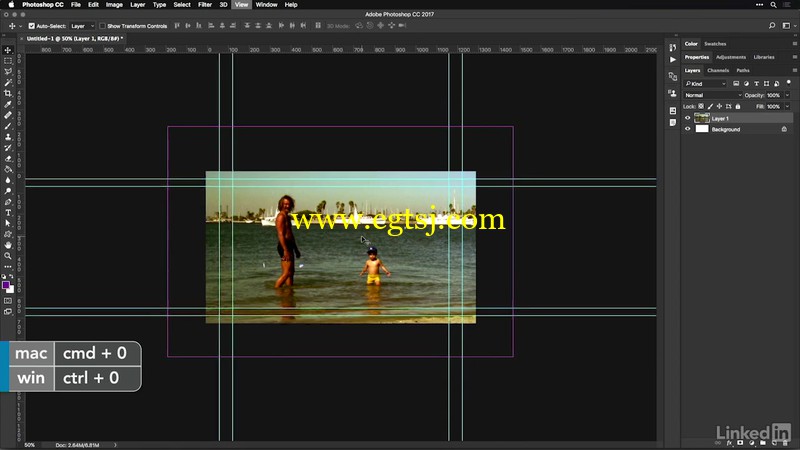Toggle Quick Mask mode

(x=8, y=301)
